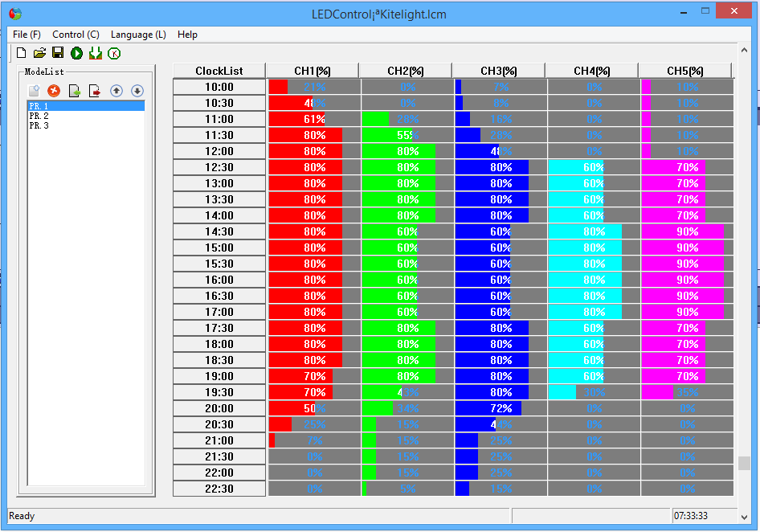Save the file with the floppy disk icon
The image size is (760, 532).
(58, 53)
